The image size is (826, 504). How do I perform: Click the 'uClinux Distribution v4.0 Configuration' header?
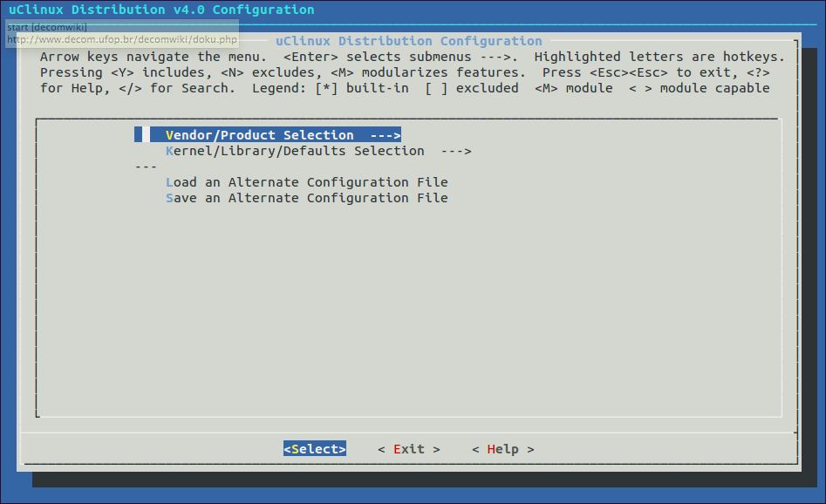[161, 10]
